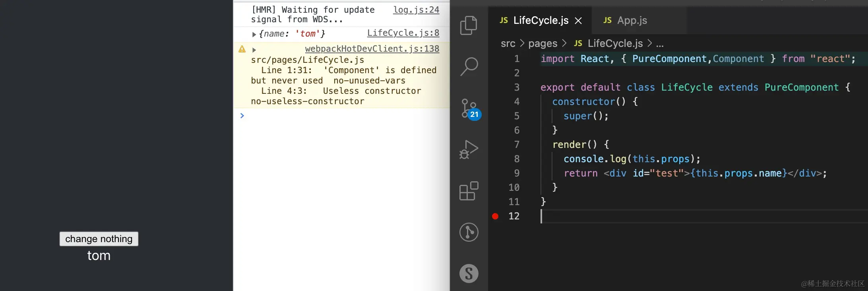Open the log.js:24 source link
The image size is (868, 291).
(416, 10)
